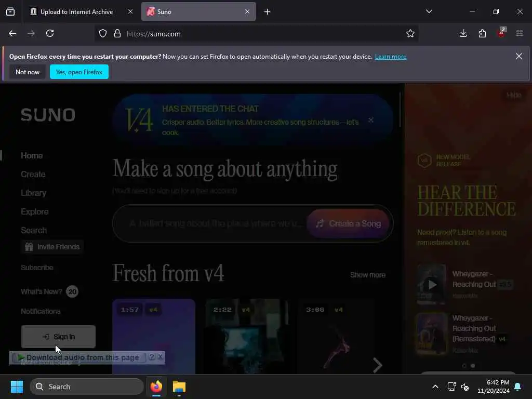Open File Explorer from the taskbar
This screenshot has width=532, height=399.
coord(179,387)
